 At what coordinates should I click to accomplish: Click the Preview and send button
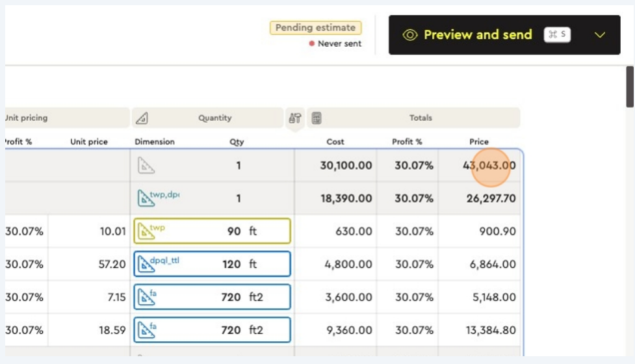point(477,35)
